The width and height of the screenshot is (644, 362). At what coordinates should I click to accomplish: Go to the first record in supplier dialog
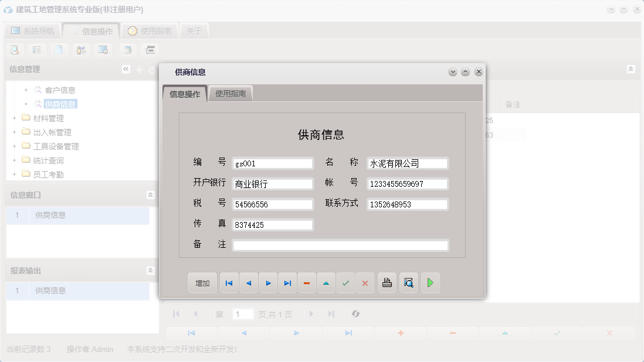(229, 283)
